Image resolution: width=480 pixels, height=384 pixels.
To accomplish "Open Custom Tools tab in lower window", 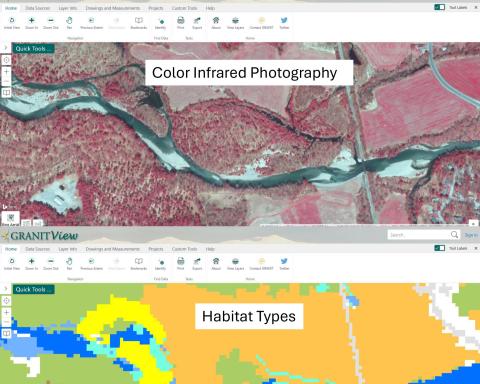I will (x=185, y=249).
